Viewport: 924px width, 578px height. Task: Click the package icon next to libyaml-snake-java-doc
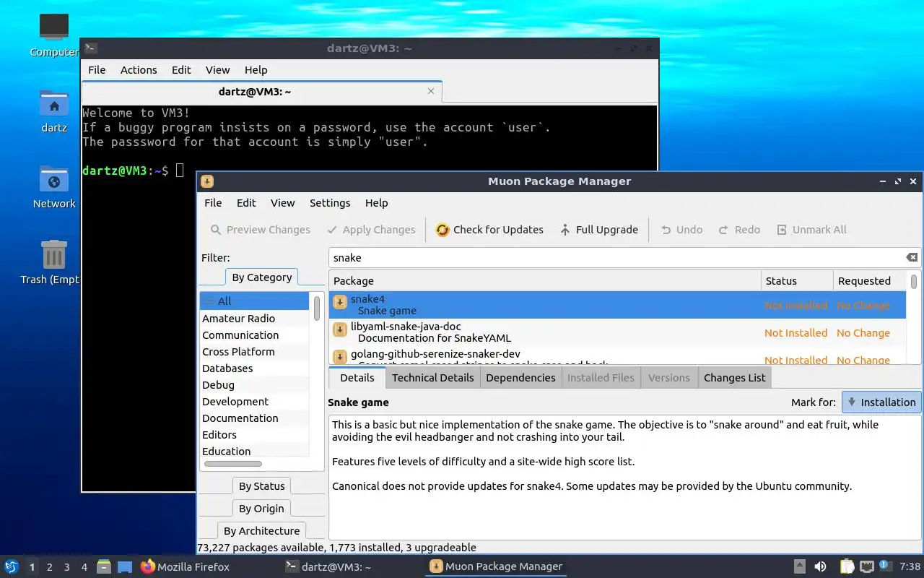click(x=340, y=329)
